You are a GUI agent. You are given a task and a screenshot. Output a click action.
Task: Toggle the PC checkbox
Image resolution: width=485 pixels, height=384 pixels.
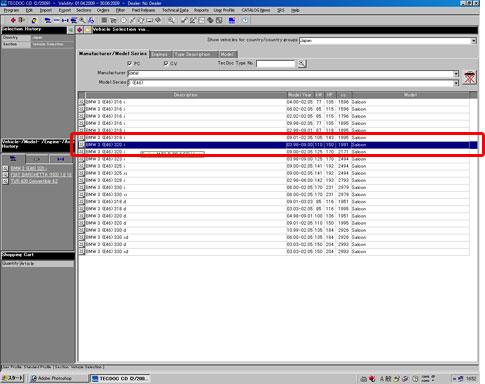[130, 63]
